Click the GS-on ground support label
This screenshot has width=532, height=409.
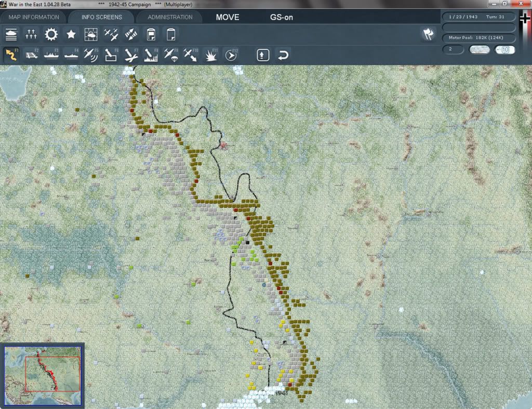pos(281,17)
